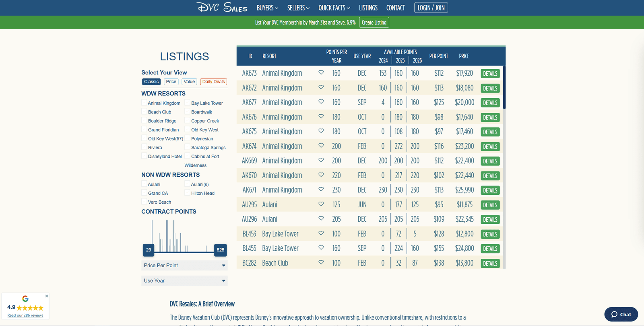Check the Riviera resort filter
The width and height of the screenshot is (644, 326).
[144, 147]
